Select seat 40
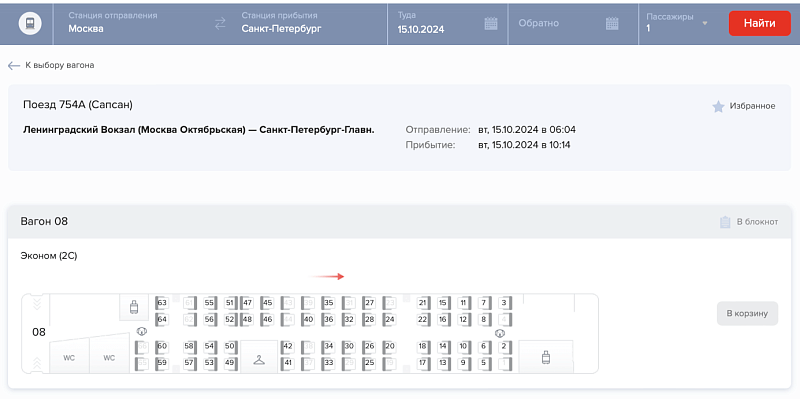 point(308,320)
